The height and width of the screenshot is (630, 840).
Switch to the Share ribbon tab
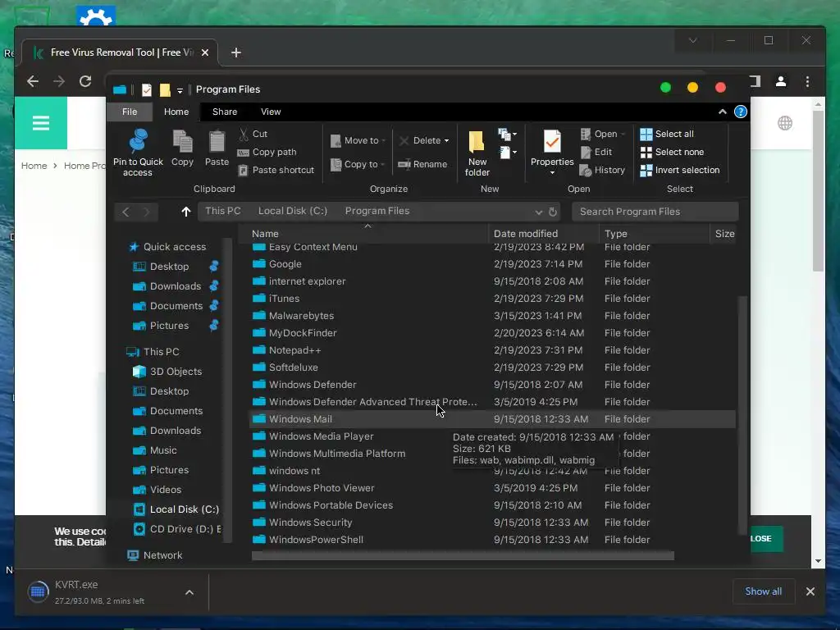[x=225, y=112]
